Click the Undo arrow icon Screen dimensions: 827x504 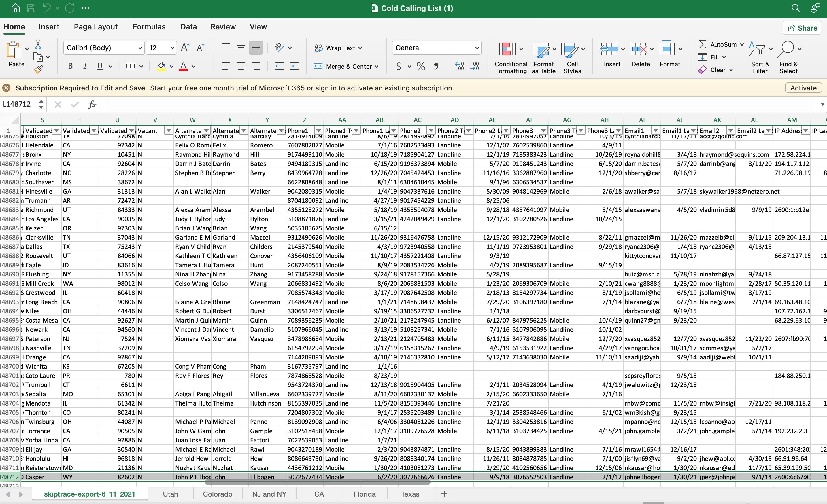(x=47, y=8)
